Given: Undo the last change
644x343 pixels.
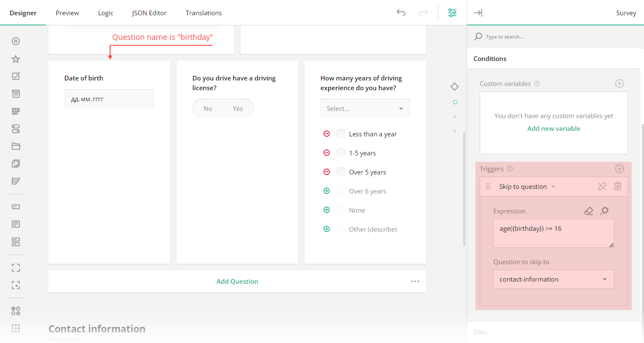Looking at the screenshot, I should point(401,13).
